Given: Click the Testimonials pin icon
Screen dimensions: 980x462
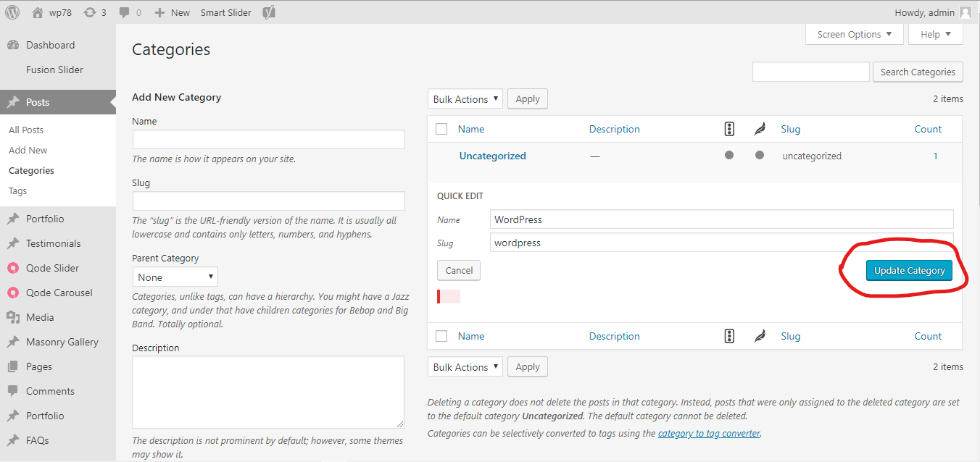Looking at the screenshot, I should (x=13, y=243).
